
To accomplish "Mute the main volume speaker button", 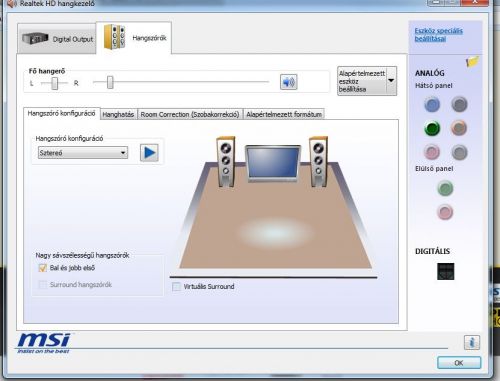I will [x=289, y=82].
